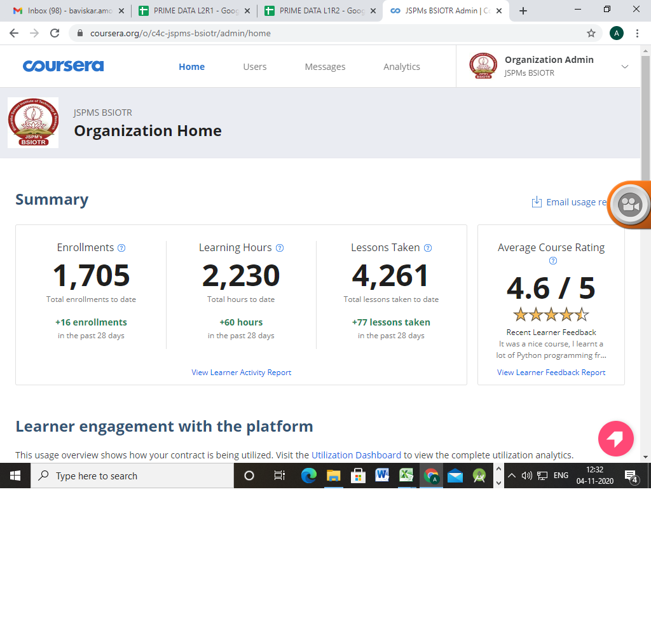Click the Windows taskbar search box

pyautogui.click(x=132, y=476)
